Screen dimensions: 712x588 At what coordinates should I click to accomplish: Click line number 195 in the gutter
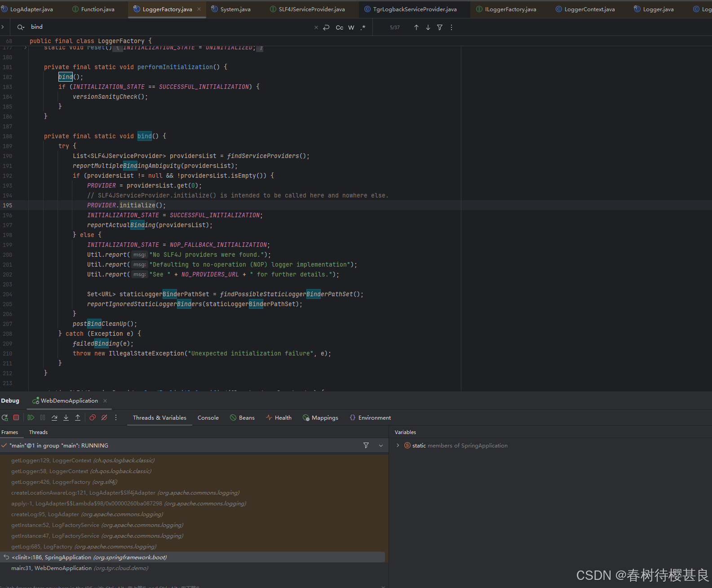pos(8,205)
